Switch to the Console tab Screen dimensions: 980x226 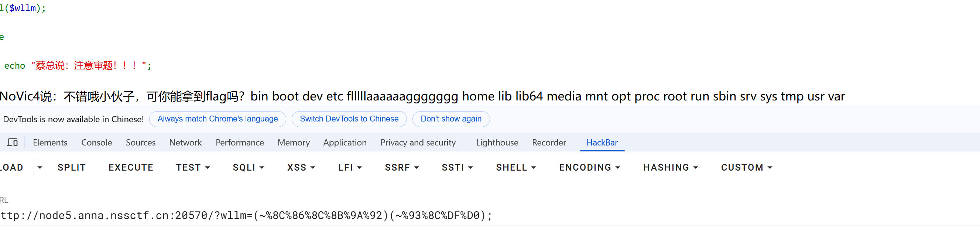pyautogui.click(x=97, y=143)
